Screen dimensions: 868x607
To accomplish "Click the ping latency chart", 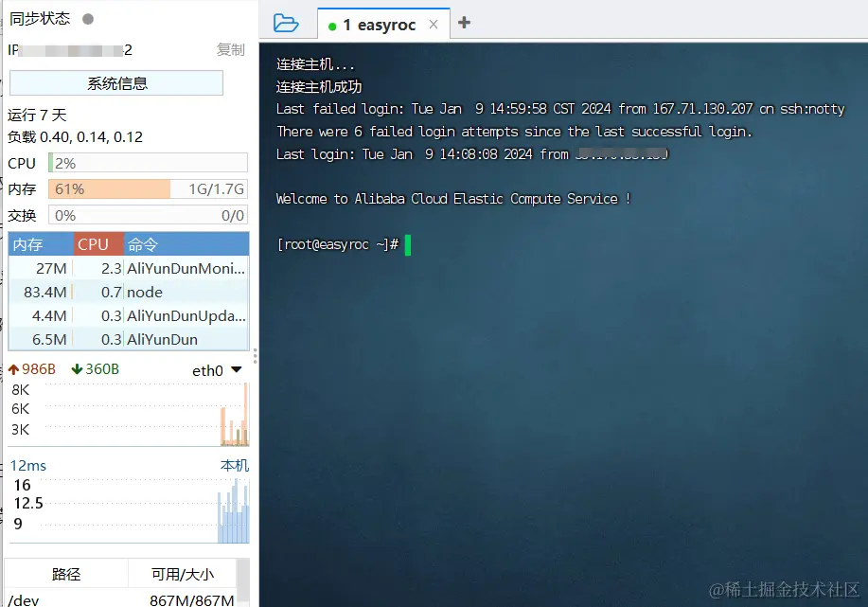I will point(130,510).
